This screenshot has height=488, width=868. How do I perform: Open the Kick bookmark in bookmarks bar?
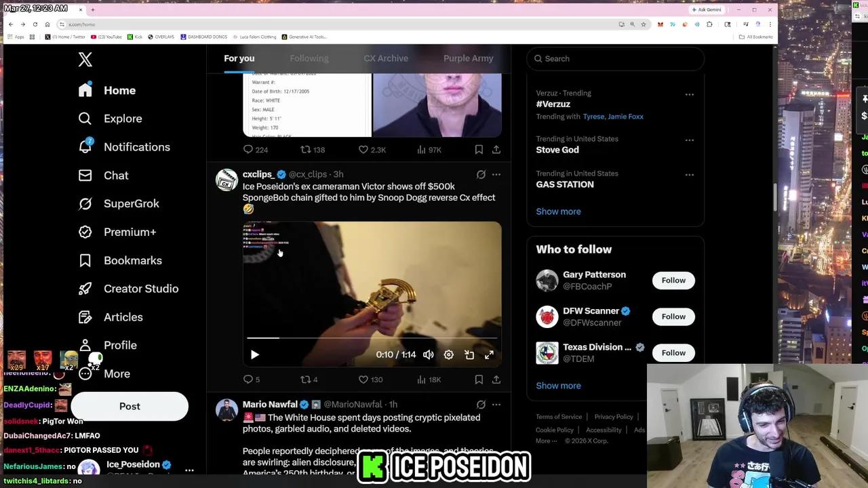134,37
